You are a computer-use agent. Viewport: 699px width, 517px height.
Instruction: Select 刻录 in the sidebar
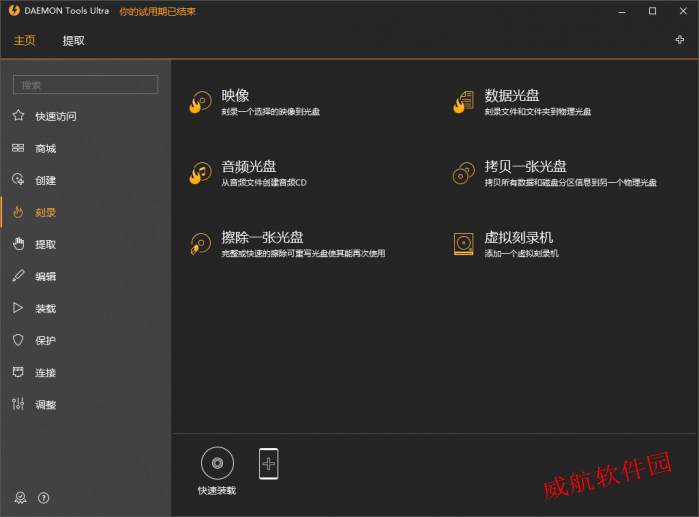(45, 213)
